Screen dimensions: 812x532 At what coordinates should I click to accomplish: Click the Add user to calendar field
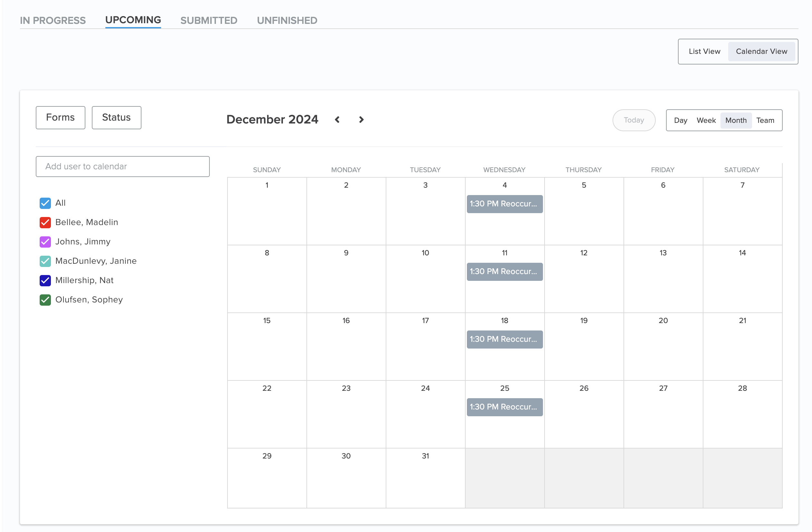tap(122, 167)
